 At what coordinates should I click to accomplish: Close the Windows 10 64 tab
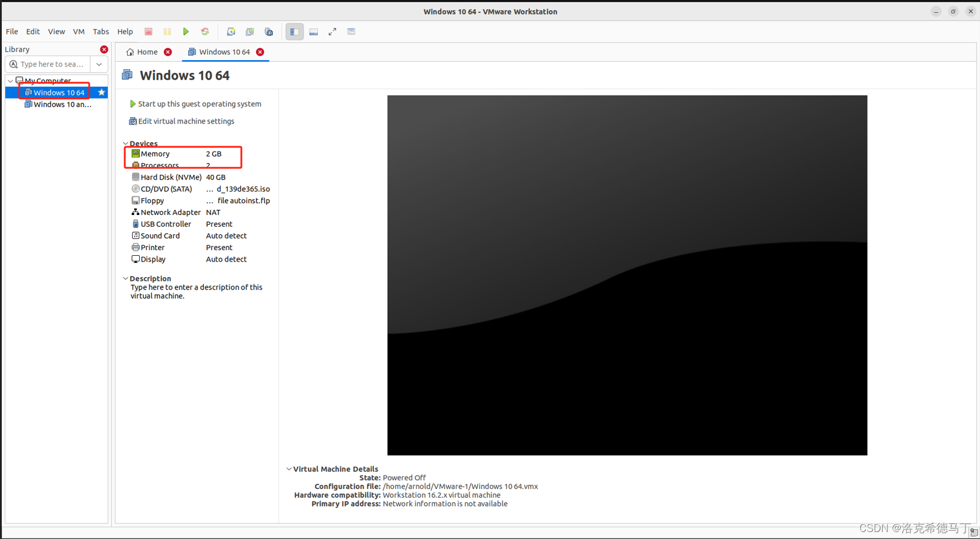click(260, 52)
